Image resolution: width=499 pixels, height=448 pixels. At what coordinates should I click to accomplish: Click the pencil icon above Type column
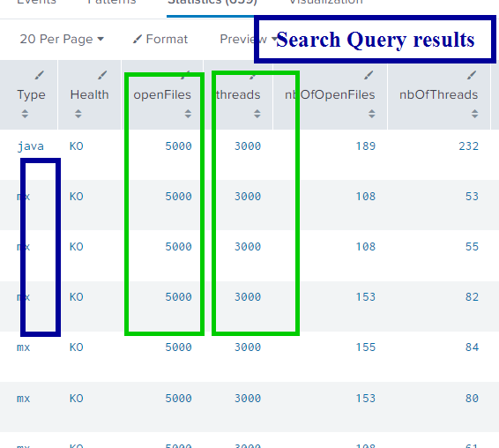[40, 75]
